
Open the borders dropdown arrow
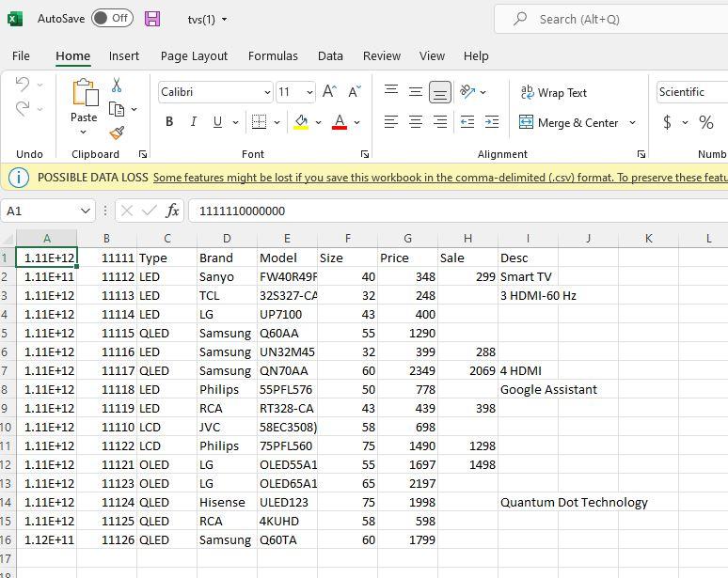coord(277,122)
